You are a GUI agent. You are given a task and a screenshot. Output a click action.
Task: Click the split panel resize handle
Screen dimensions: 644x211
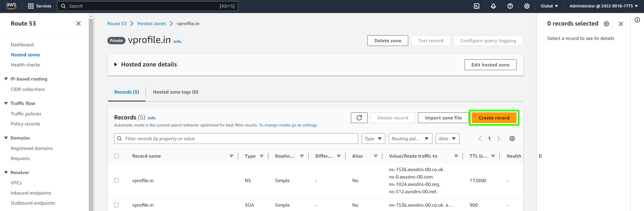(540, 156)
